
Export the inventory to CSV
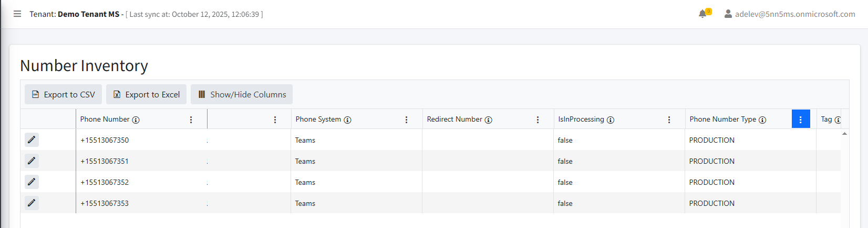tap(63, 95)
